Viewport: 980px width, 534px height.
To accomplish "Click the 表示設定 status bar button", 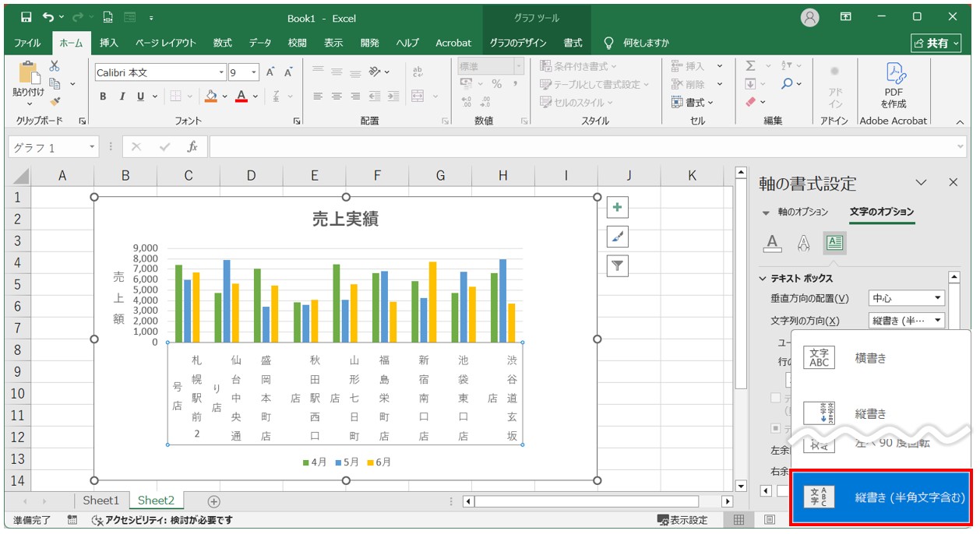I will (x=682, y=520).
